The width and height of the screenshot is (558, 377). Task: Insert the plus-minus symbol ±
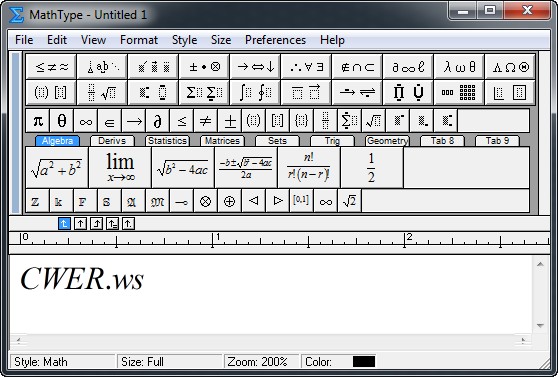click(x=230, y=121)
